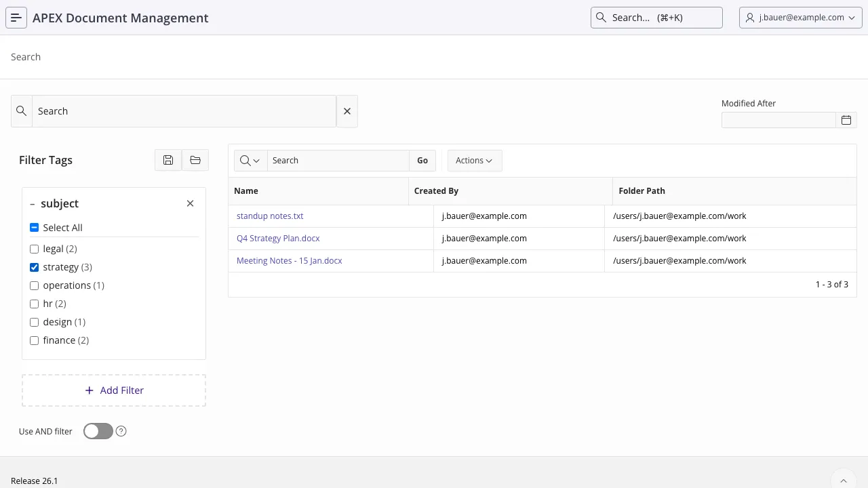Click into the main Search text field
This screenshot has height=488, width=868.
[184, 111]
